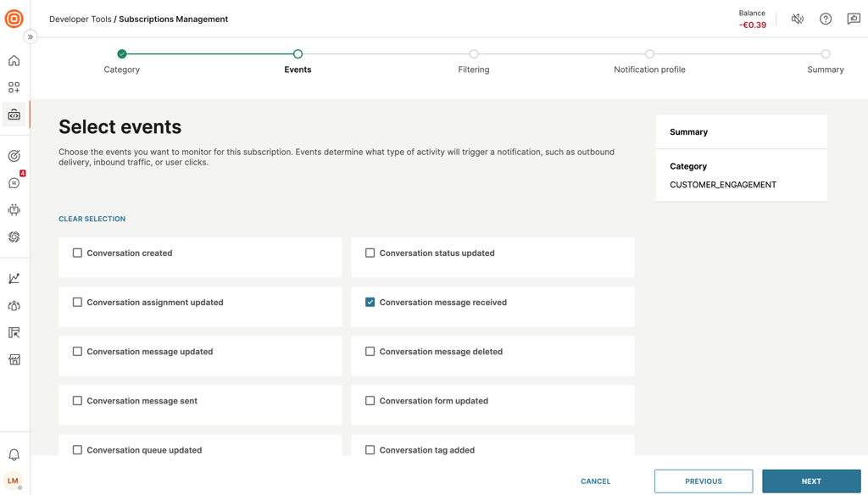
Task: Open the Developer Tools sidebar icon
Action: tap(14, 114)
